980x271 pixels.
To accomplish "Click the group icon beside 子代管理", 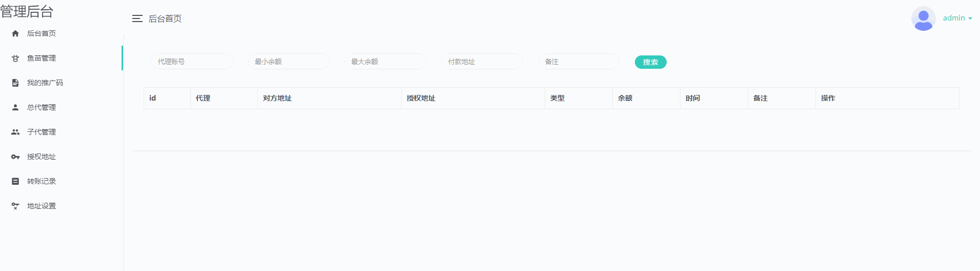I will (15, 132).
